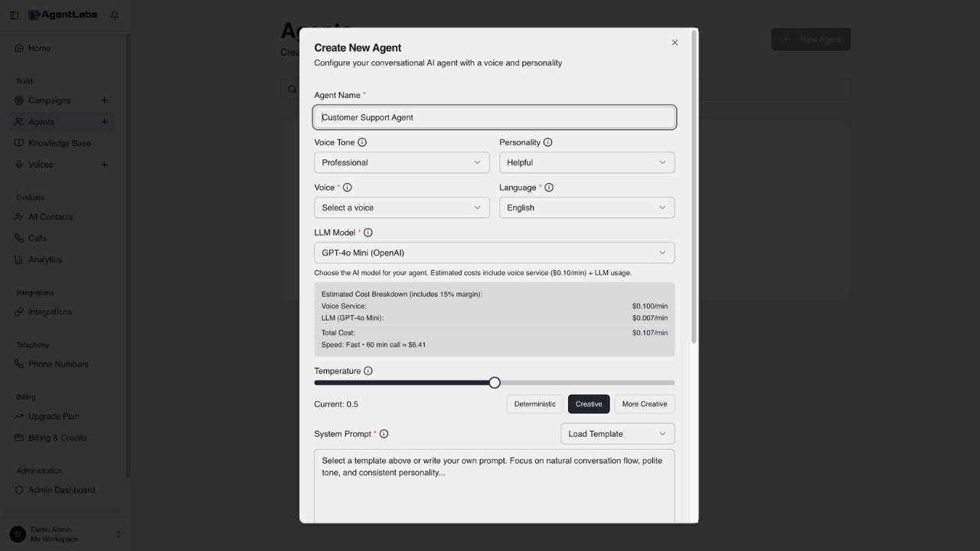Click the Analytics chart icon
The image size is (980, 551).
pyautogui.click(x=19, y=259)
